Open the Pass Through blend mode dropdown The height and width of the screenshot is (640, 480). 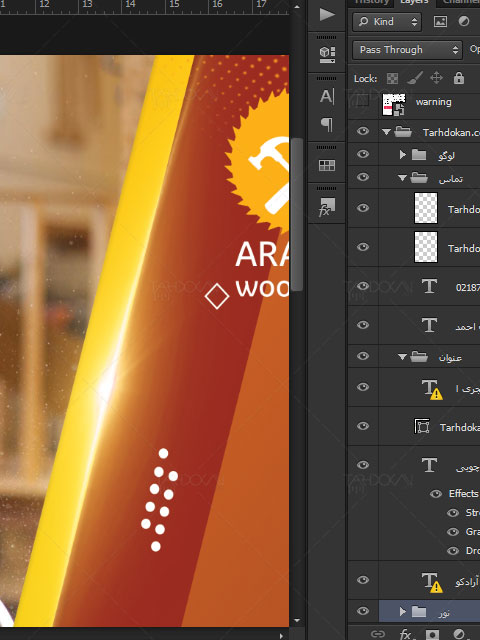407,50
